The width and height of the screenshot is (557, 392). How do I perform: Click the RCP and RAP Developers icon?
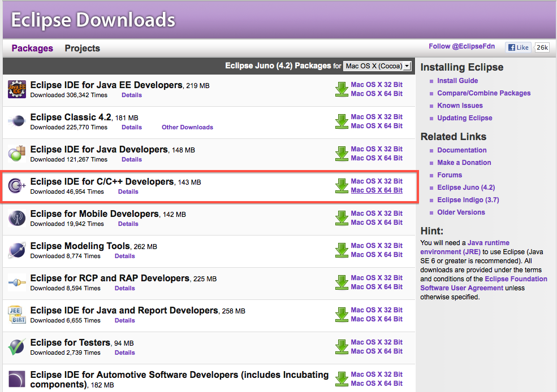pyautogui.click(x=17, y=282)
